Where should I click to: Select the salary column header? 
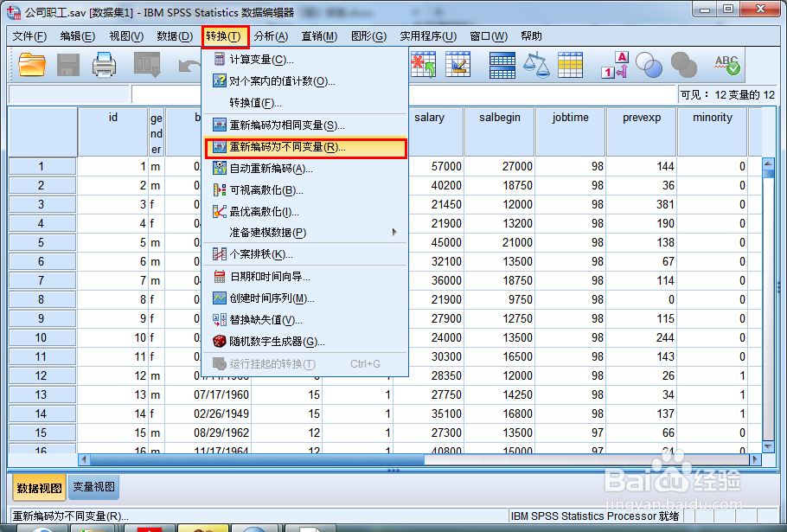(x=429, y=131)
